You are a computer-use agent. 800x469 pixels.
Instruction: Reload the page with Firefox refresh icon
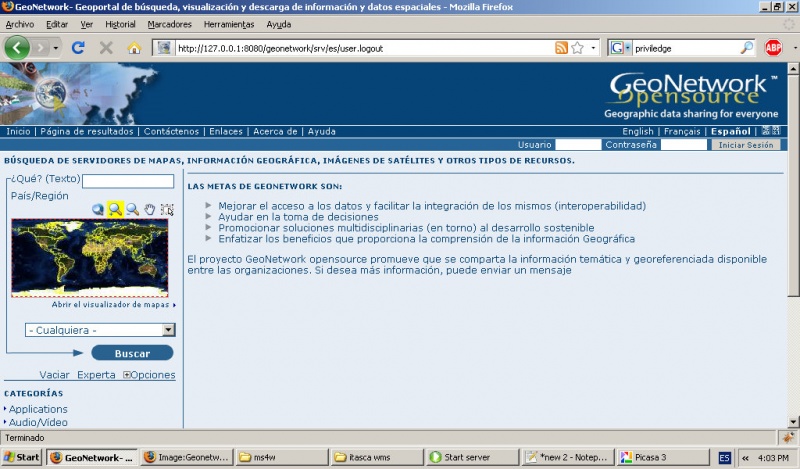(78, 47)
